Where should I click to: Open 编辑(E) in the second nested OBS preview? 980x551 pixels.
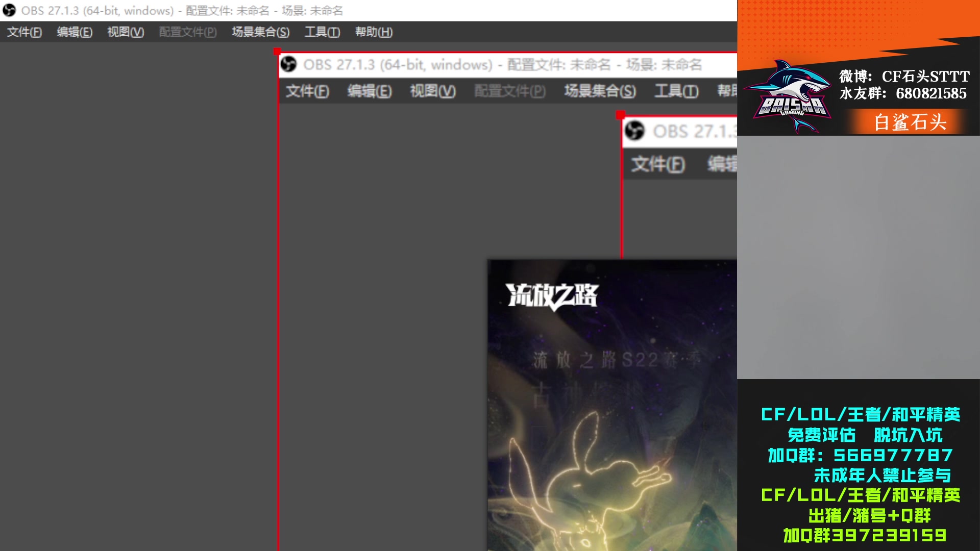pos(370,91)
